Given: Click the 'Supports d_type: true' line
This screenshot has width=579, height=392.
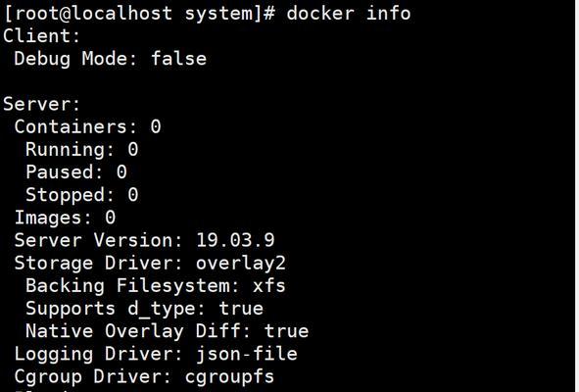Looking at the screenshot, I should (144, 309).
